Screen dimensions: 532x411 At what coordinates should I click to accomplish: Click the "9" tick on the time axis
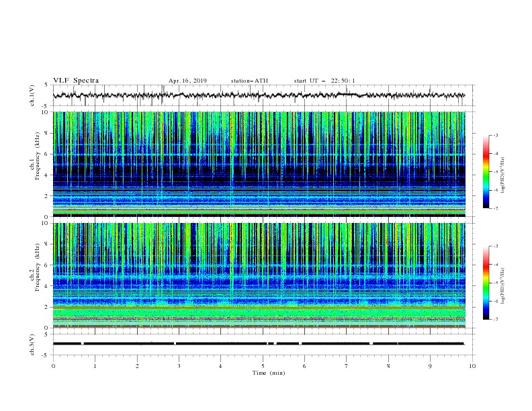coord(430,366)
